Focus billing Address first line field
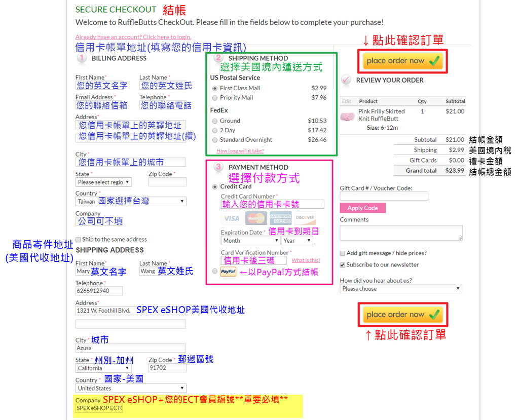Viewport: 519px width, 420px height. coord(131,125)
